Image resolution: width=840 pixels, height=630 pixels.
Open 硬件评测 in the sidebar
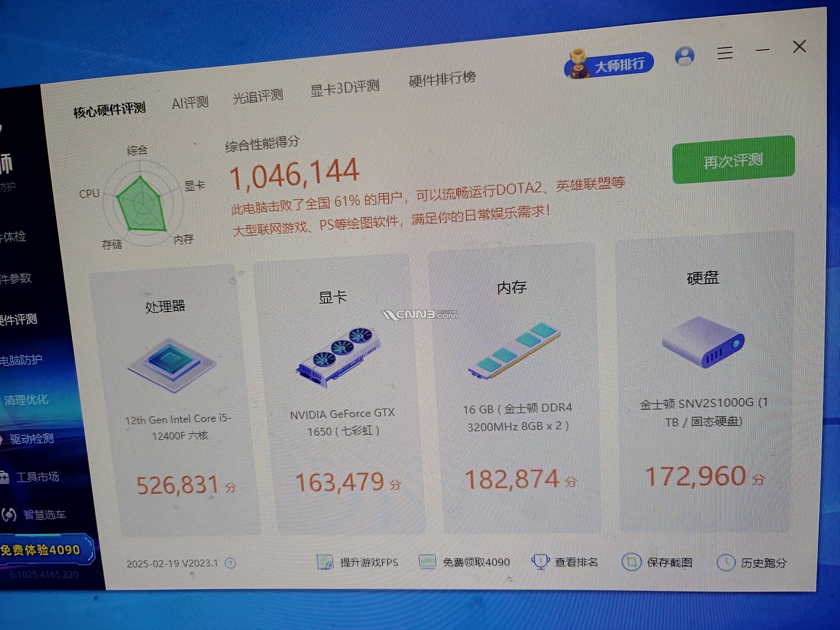(x=18, y=320)
